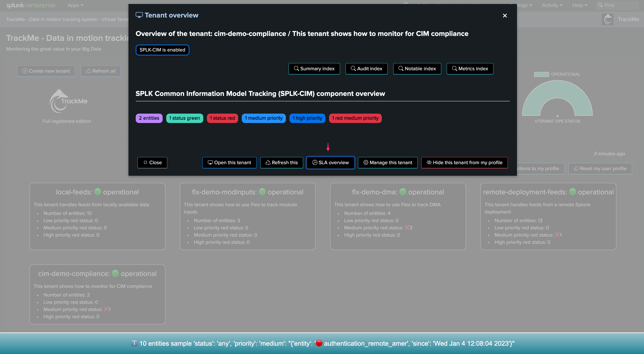Viewport: 644px width, 354px height.
Task: Click the magnifier icon in Audit index
Action: (353, 68)
